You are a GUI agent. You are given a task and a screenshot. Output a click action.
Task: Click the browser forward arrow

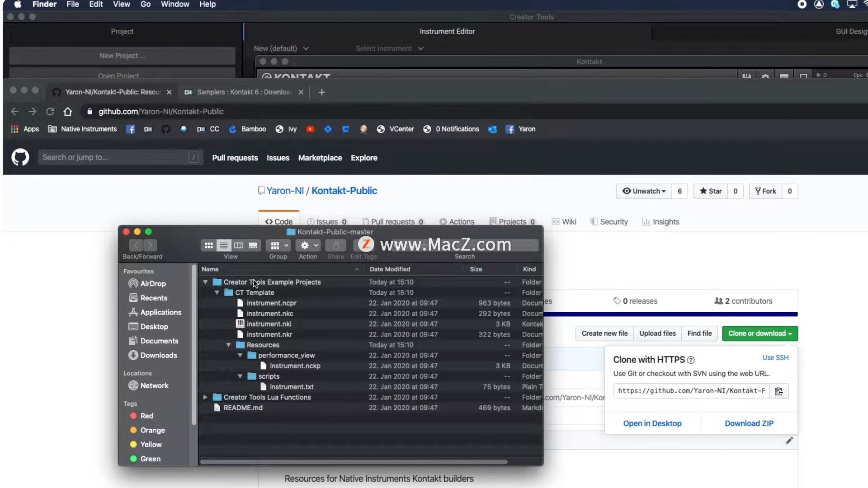[32, 112]
